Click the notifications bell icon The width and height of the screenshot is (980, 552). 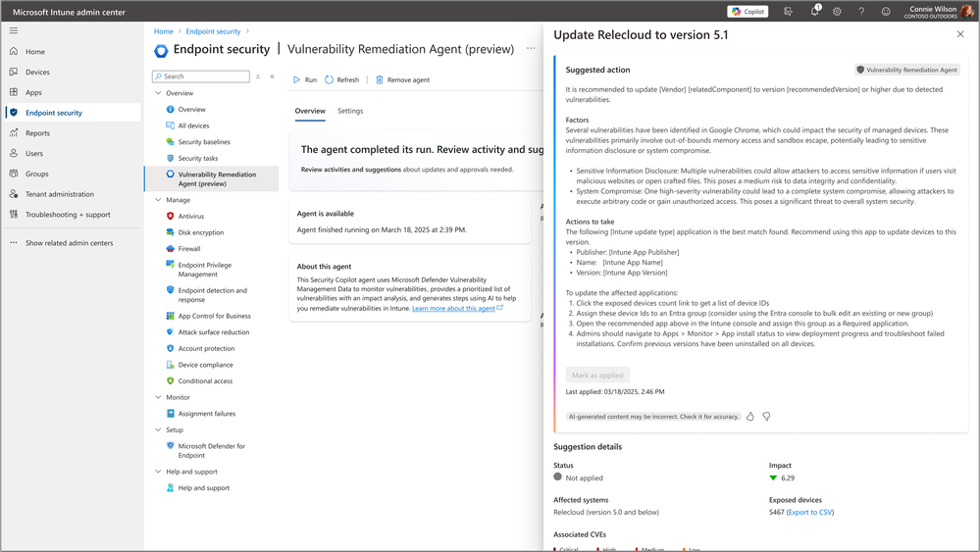click(x=814, y=11)
